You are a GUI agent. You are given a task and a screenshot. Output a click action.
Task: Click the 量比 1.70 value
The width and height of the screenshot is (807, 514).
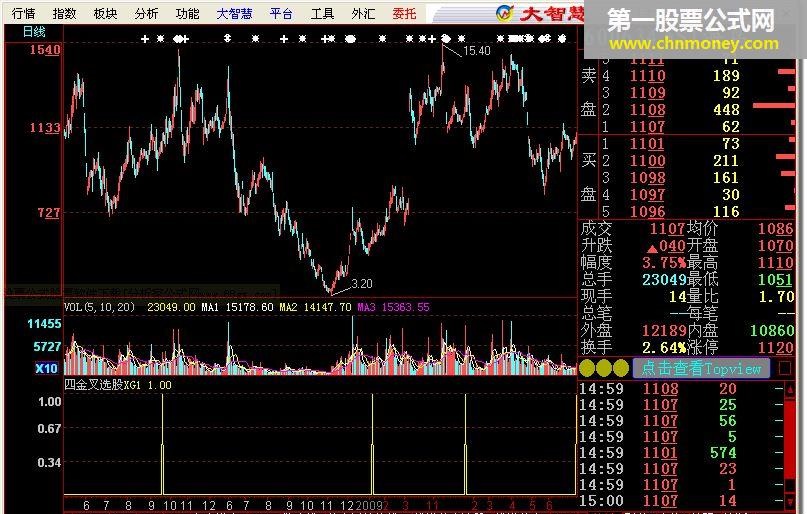(777, 296)
